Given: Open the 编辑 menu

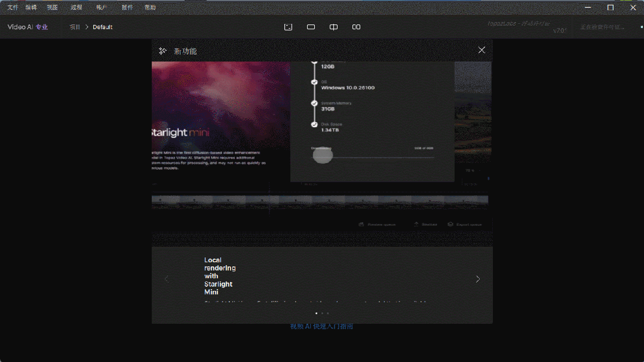Looking at the screenshot, I should coord(31,7).
